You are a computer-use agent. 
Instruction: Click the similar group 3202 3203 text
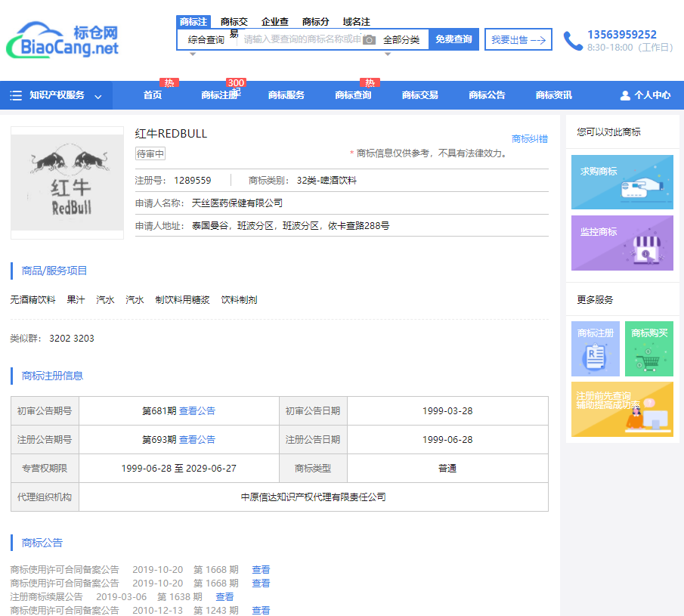72,339
